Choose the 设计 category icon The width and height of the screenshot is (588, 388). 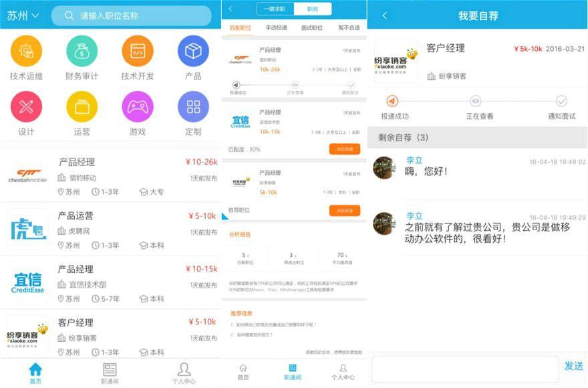click(x=26, y=106)
